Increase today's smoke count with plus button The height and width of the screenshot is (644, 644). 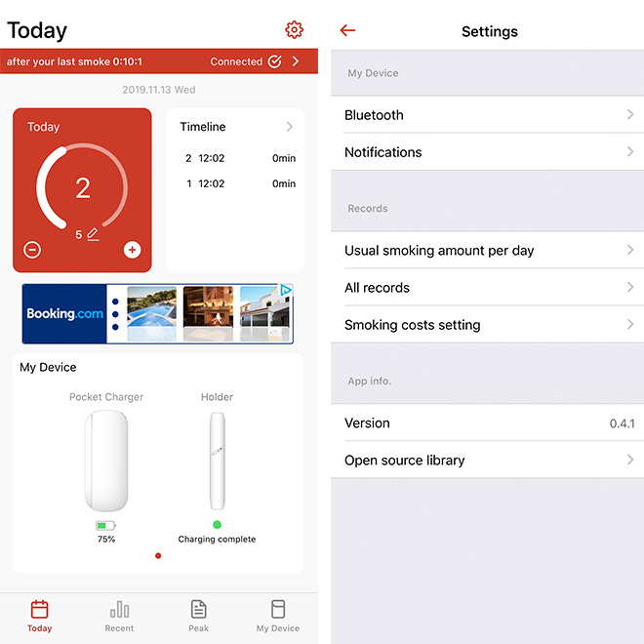point(133,250)
